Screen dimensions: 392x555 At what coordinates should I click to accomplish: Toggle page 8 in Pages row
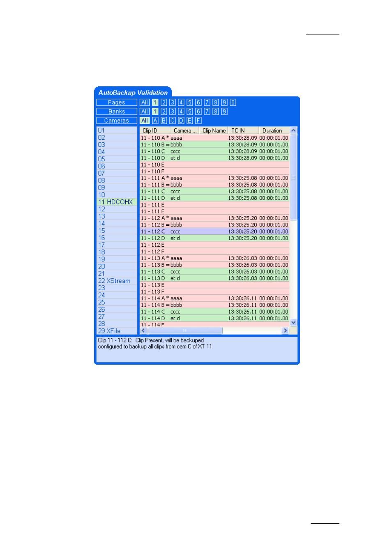tap(216, 102)
